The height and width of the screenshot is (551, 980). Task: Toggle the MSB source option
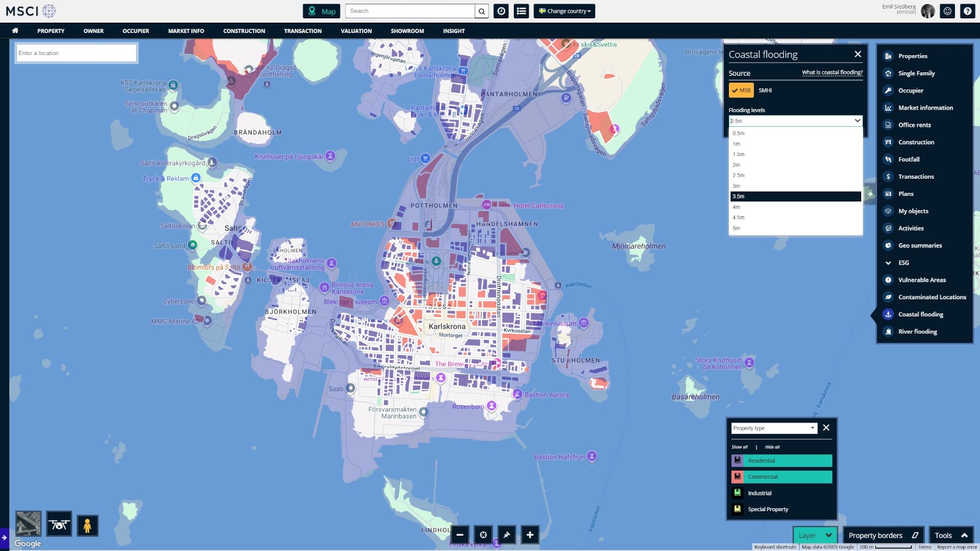pos(741,90)
